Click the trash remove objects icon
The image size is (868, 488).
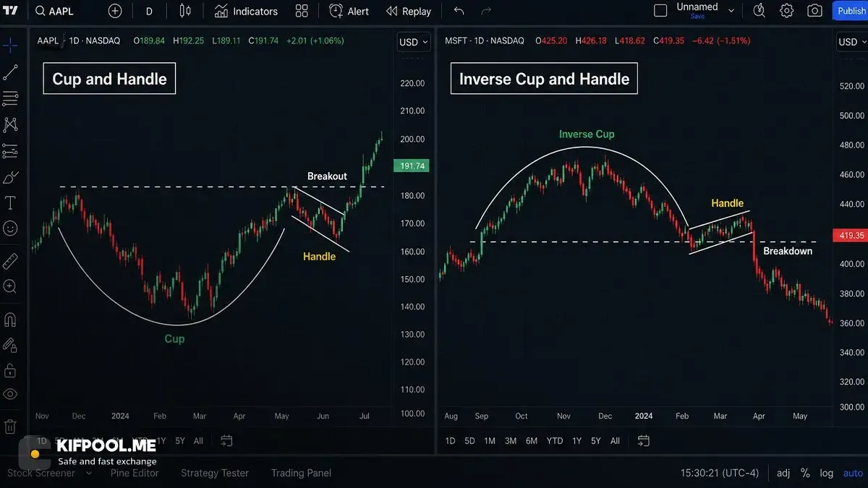(x=10, y=427)
